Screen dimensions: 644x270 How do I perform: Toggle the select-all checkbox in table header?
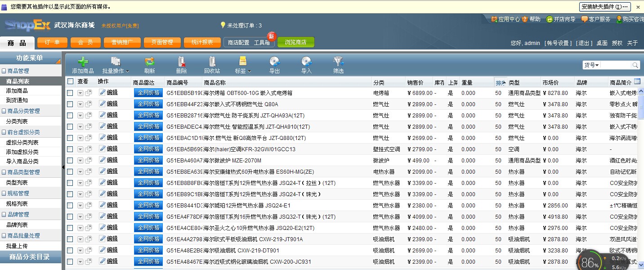(x=70, y=81)
